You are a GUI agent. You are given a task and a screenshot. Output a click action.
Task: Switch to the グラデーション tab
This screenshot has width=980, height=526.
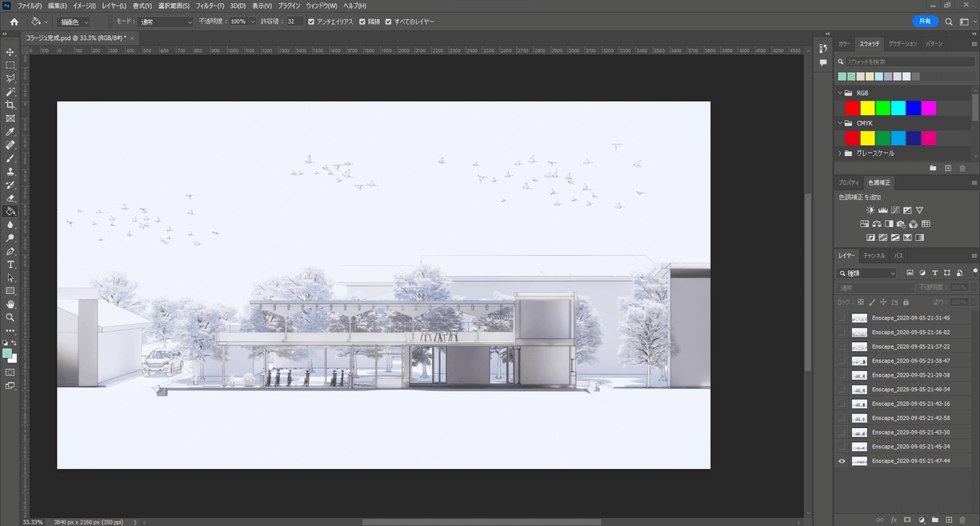pyautogui.click(x=902, y=43)
